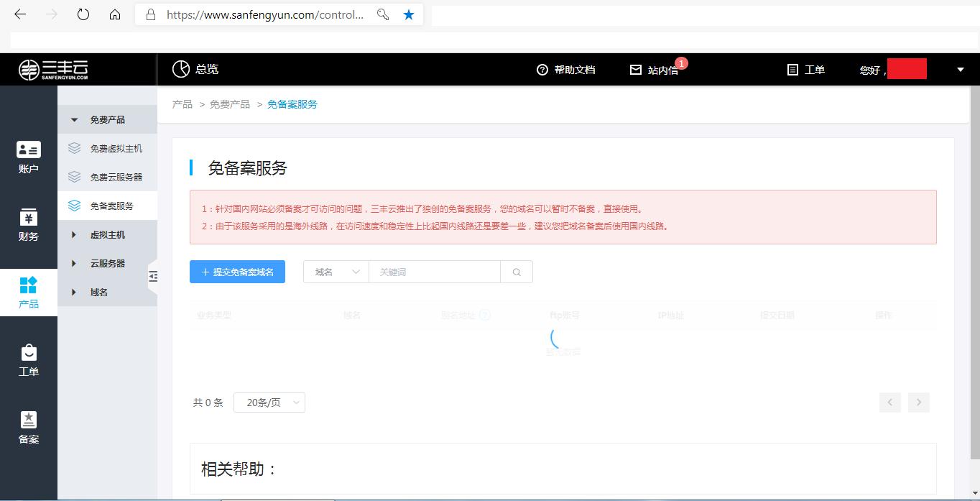Screen dimensions: 980x501
Task: View the 别名地址 help question mark icon
Action: [x=485, y=315]
